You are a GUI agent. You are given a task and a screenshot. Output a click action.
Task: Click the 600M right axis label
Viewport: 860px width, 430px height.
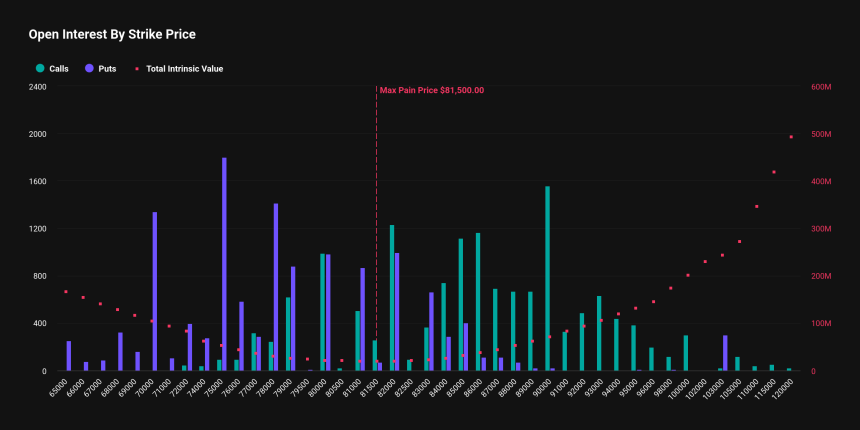tap(822, 87)
